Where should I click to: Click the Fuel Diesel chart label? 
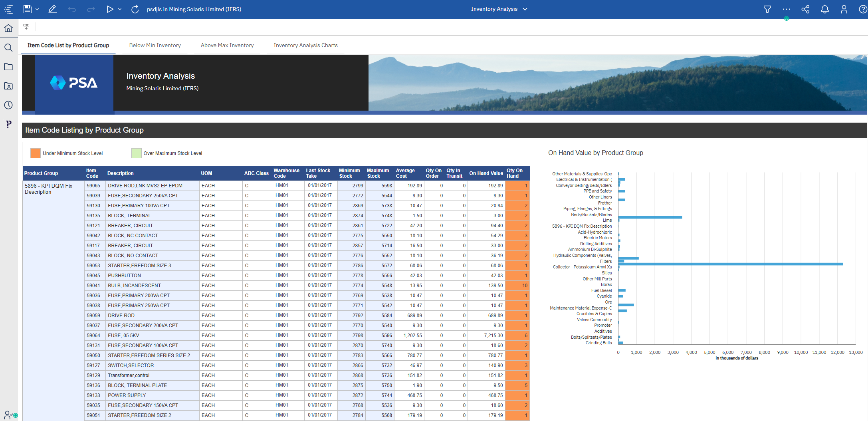point(601,291)
